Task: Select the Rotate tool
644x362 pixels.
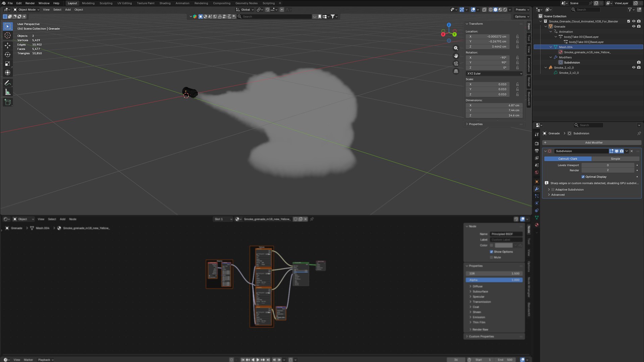Action: pos(8,54)
